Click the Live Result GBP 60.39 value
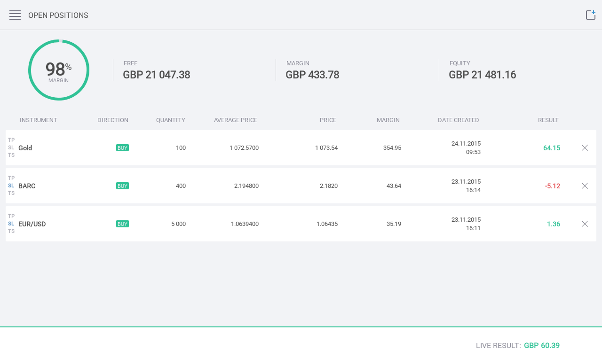The width and height of the screenshot is (602, 364). click(541, 346)
